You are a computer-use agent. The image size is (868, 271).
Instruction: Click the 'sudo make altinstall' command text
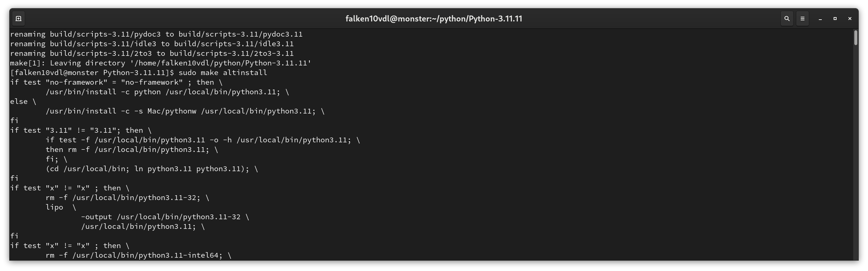[x=223, y=73]
